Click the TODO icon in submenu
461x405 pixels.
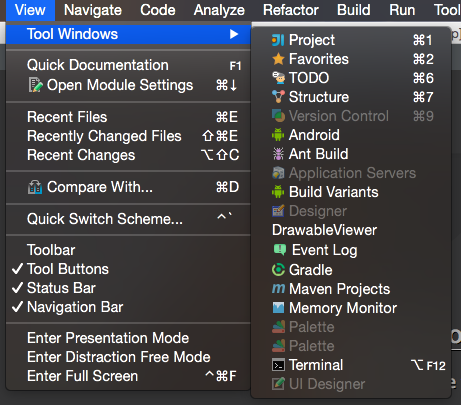(278, 78)
